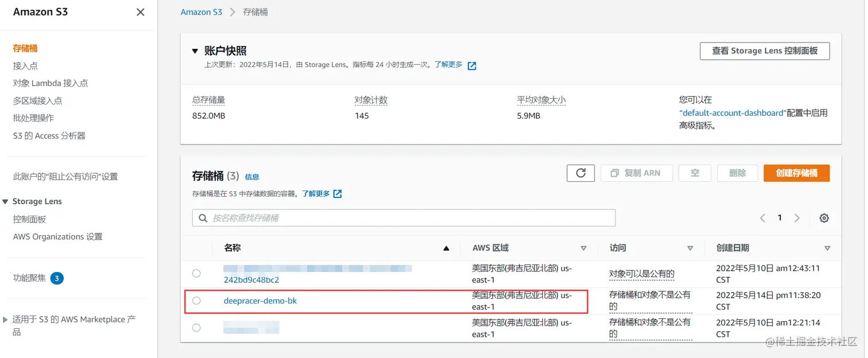Click the 删除 button
This screenshot has height=358, width=868.
[737, 173]
